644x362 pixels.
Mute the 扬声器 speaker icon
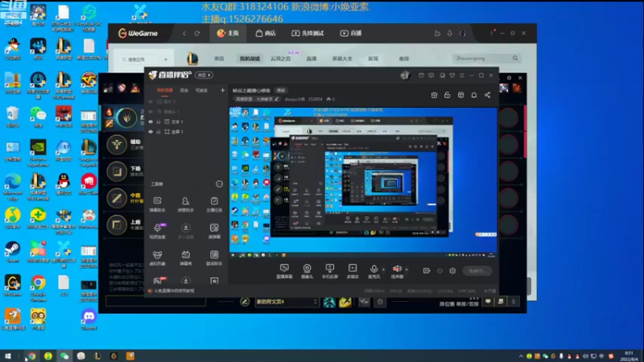click(x=397, y=269)
